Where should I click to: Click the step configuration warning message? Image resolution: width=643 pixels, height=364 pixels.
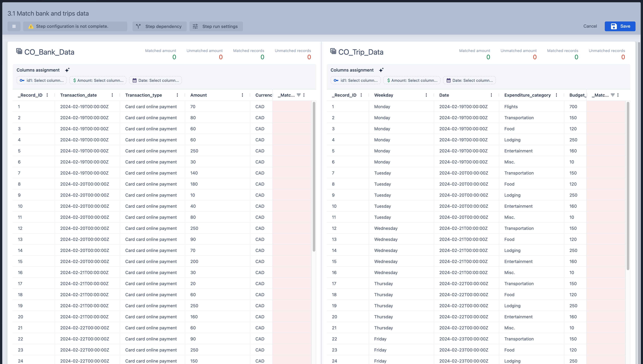tap(75, 26)
